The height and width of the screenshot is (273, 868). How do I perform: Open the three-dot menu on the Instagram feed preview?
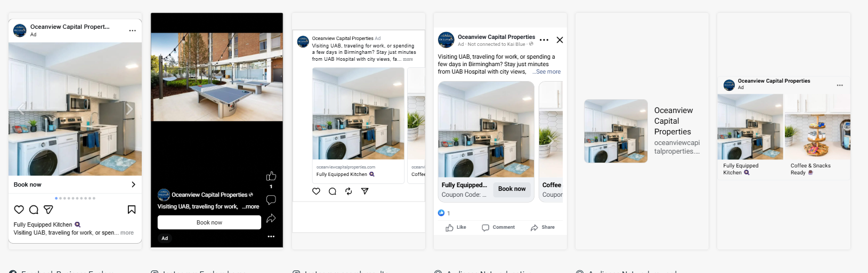click(x=132, y=30)
